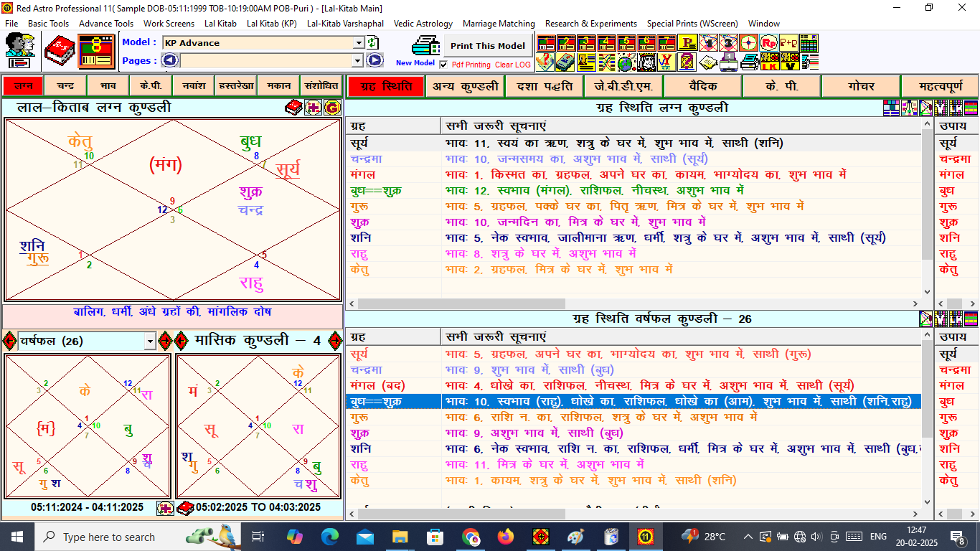Select numbered screen icon 3 in toolbar
980x551 pixels.
click(x=586, y=42)
